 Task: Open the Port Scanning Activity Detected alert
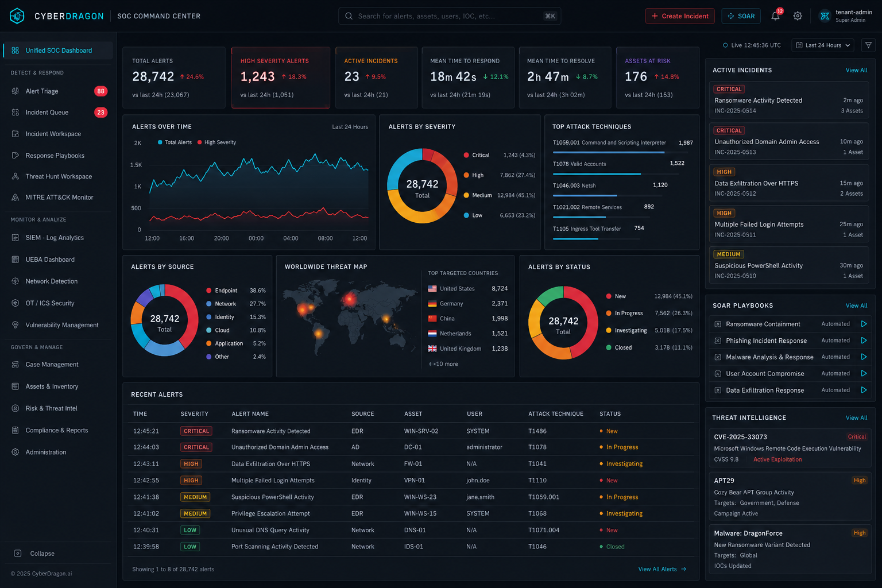(274, 547)
